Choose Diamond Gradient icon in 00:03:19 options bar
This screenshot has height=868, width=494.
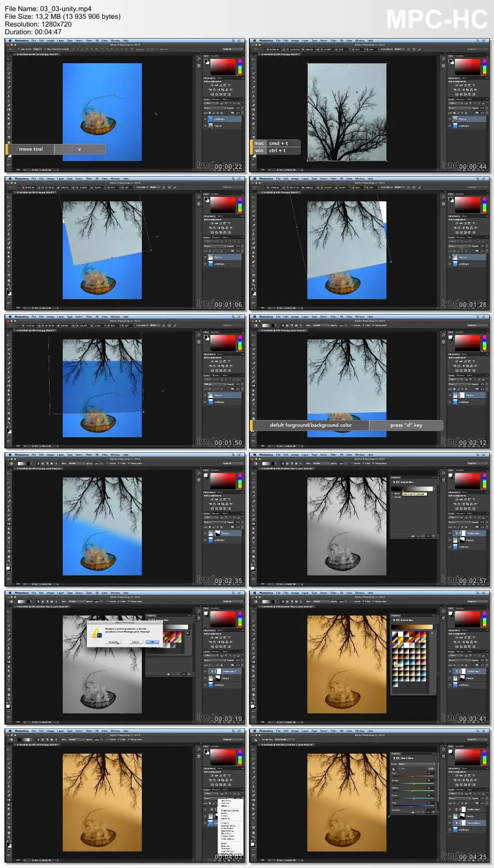[x=56, y=602]
